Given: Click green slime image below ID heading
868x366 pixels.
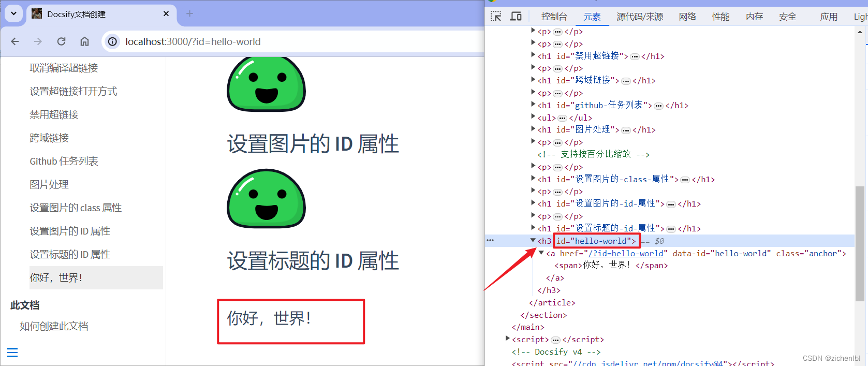Looking at the screenshot, I should (267, 199).
